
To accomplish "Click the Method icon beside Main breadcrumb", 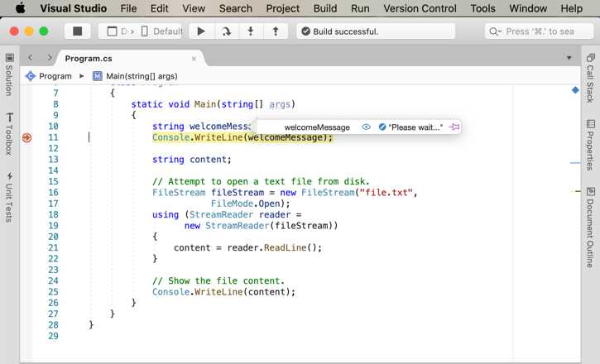I will (x=97, y=76).
